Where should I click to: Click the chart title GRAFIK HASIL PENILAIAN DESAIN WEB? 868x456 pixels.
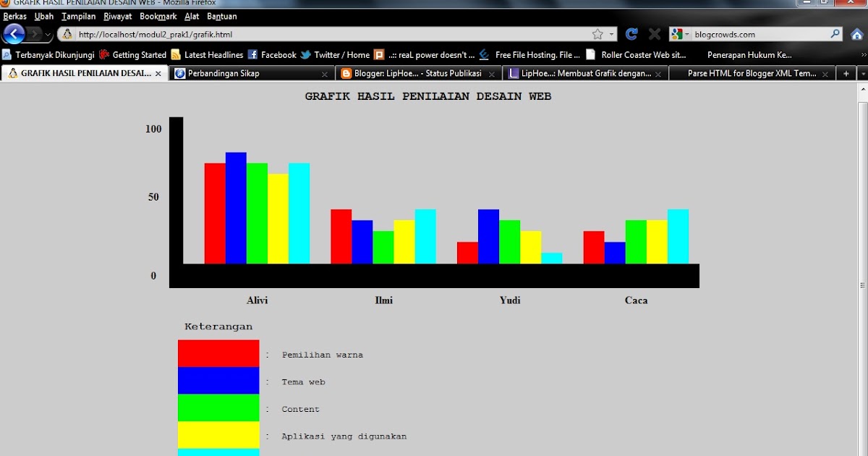(428, 96)
